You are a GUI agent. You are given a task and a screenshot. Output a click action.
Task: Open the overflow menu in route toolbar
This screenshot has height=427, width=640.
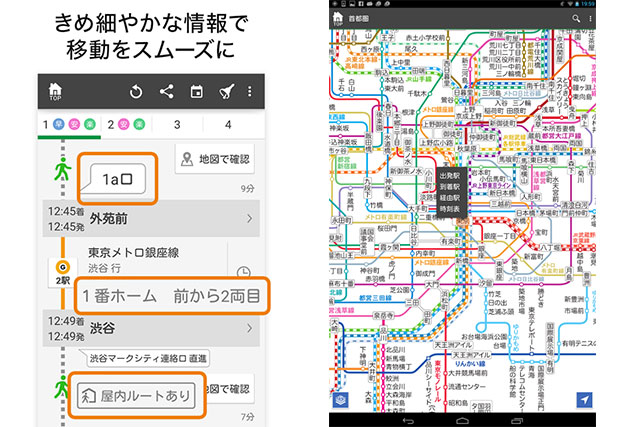tap(249, 91)
